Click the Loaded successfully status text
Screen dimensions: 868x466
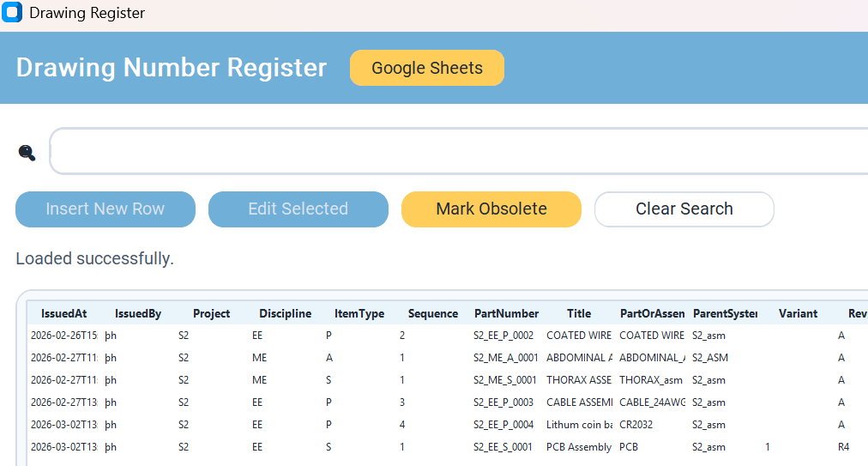click(x=94, y=259)
